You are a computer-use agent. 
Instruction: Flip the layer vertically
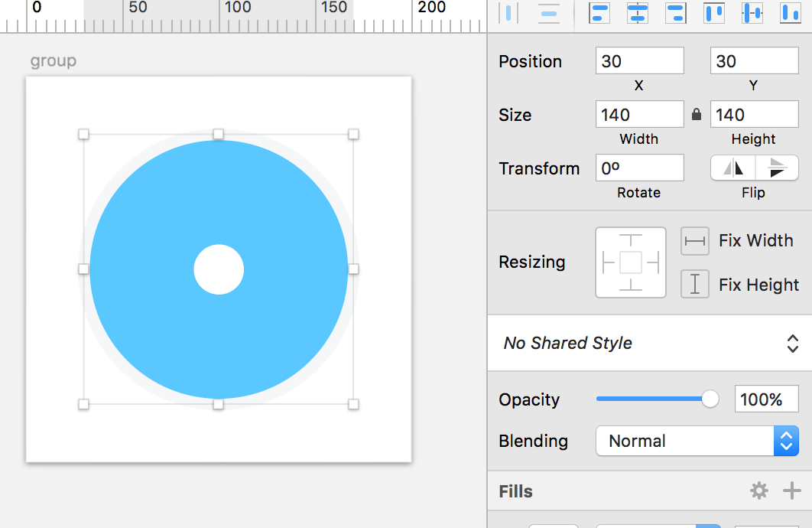click(x=777, y=168)
